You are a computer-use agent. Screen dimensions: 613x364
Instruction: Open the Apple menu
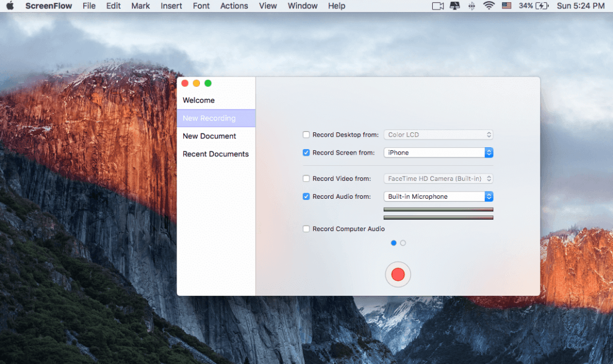[9, 6]
